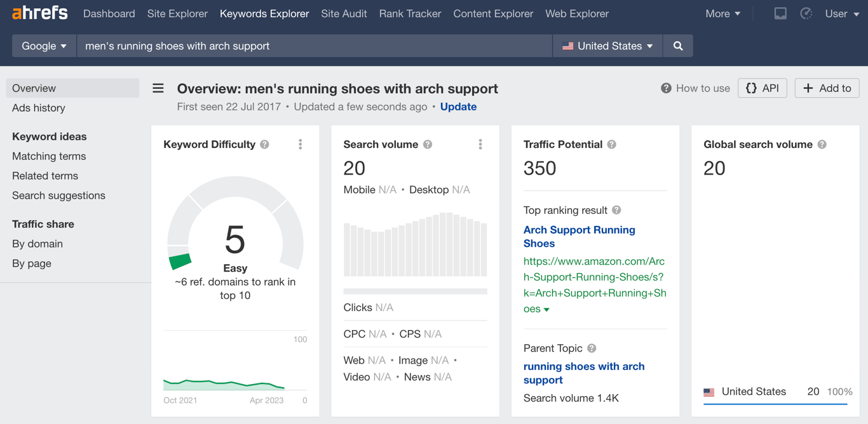
Task: Click the usage gauge icon near User
Action: tap(806, 13)
